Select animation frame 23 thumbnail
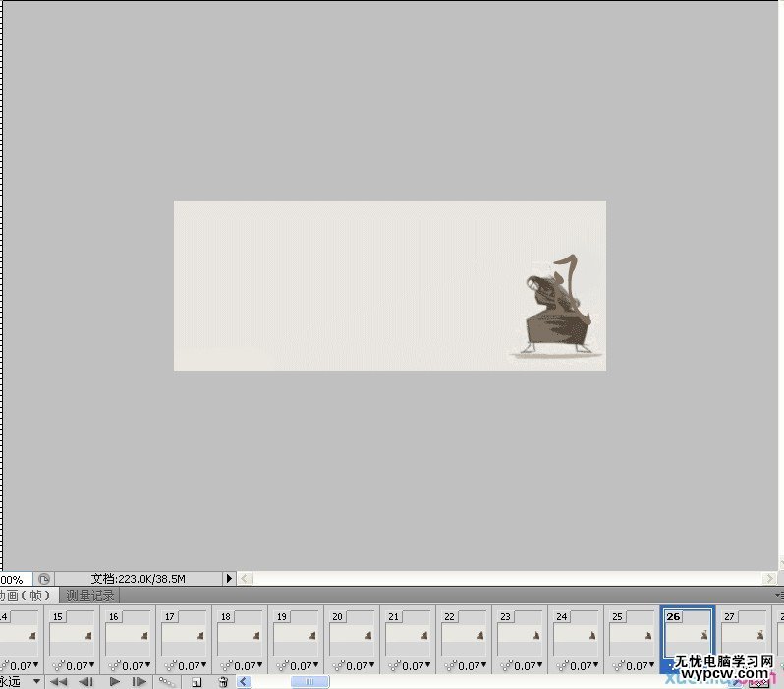 (x=520, y=633)
